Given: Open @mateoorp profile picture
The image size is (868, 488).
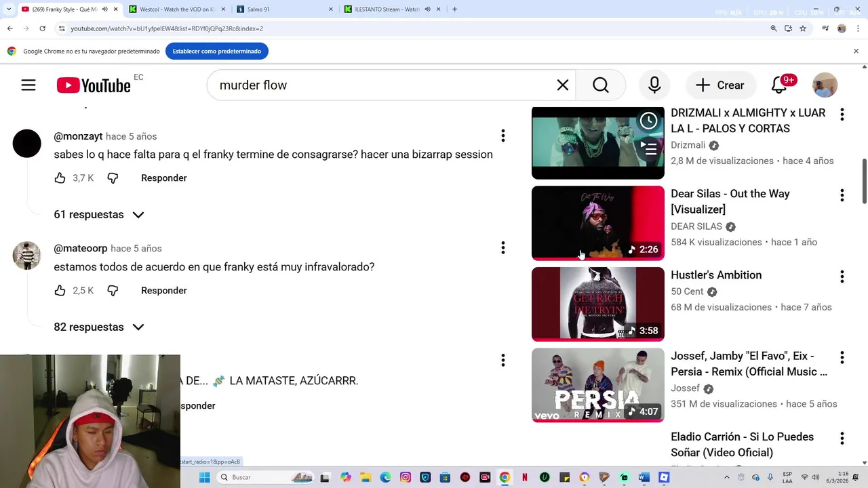Looking at the screenshot, I should pos(26,256).
